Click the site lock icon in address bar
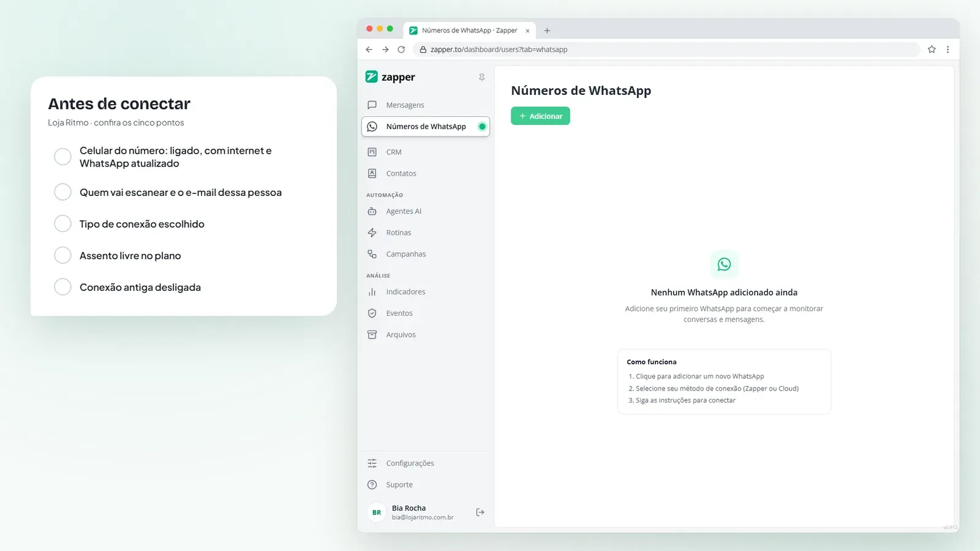The height and width of the screenshot is (551, 980). coord(423,50)
